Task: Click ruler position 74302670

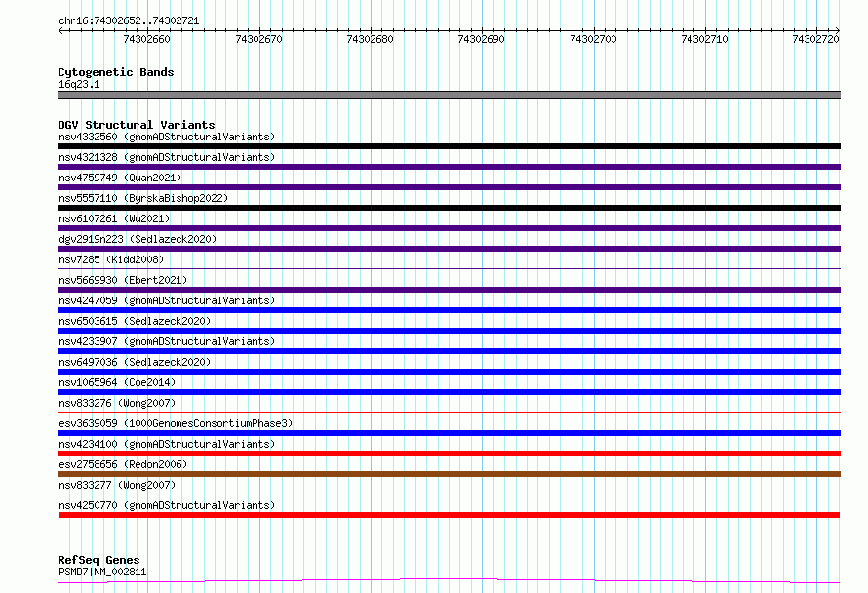Action: [258, 39]
